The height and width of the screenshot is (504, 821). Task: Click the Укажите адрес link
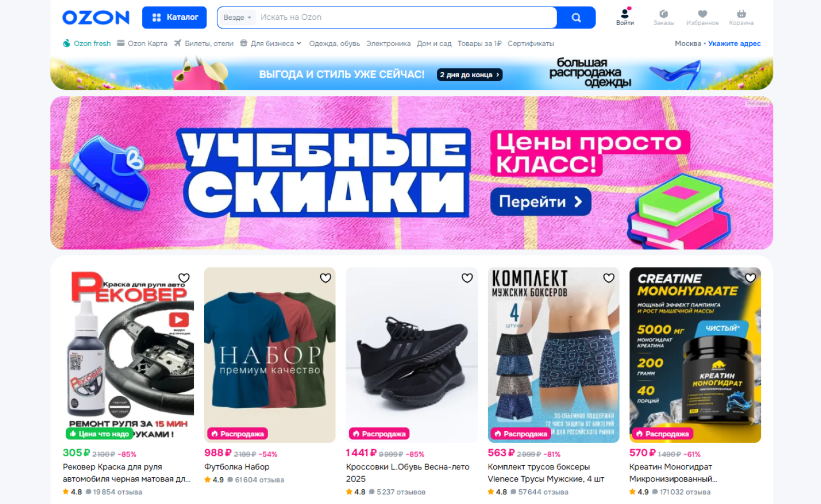coord(734,43)
